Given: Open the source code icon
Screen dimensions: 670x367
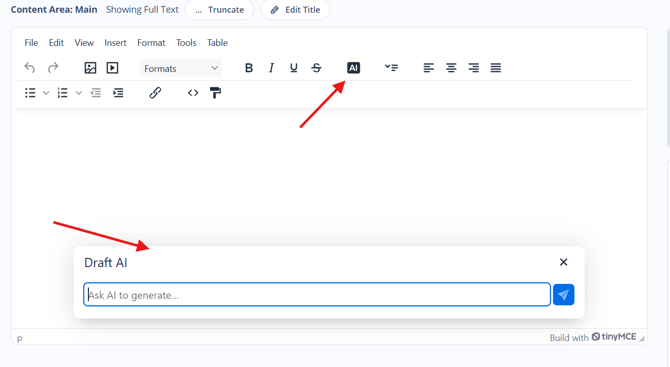Looking at the screenshot, I should 193,93.
